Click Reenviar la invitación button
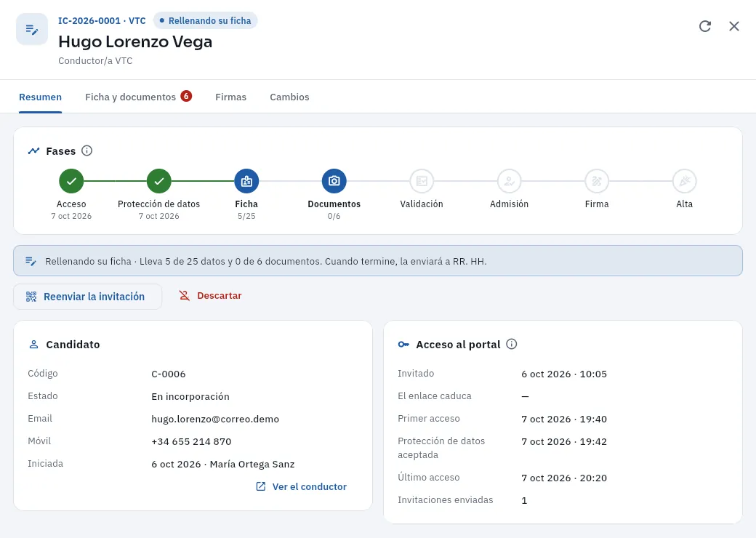 87,297
